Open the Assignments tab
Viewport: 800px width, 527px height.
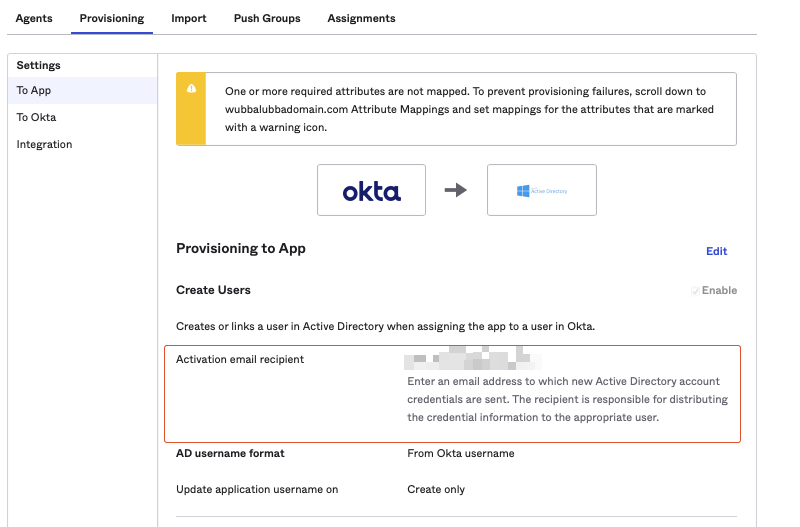[x=361, y=18]
